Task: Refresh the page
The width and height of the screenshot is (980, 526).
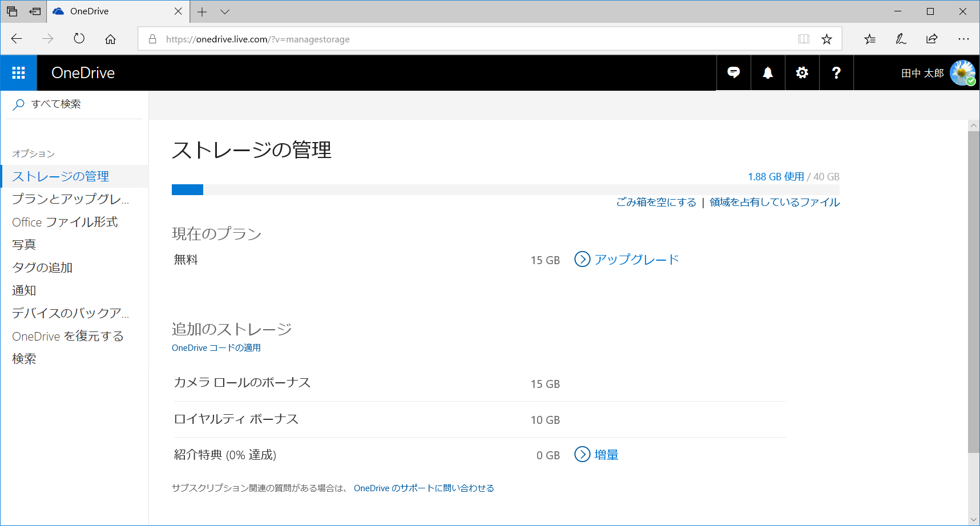Action: click(79, 39)
